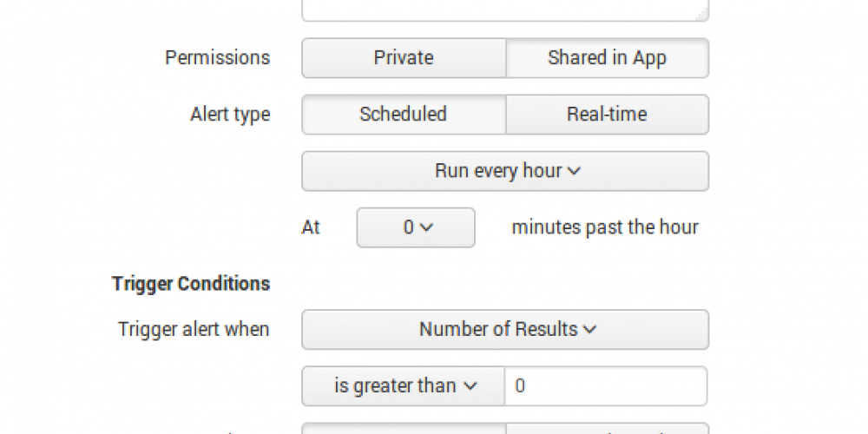Click the results threshold input field
This screenshot has width=868, height=434.
(x=605, y=386)
